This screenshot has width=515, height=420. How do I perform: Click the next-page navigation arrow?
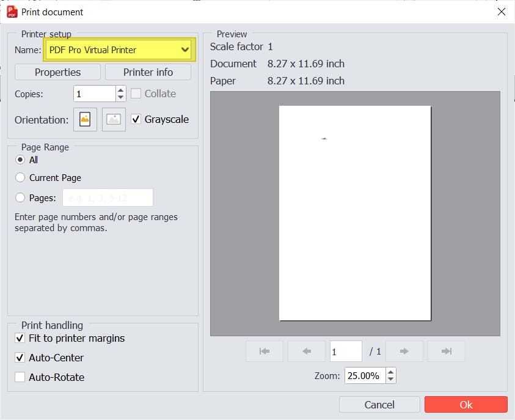pyautogui.click(x=406, y=351)
